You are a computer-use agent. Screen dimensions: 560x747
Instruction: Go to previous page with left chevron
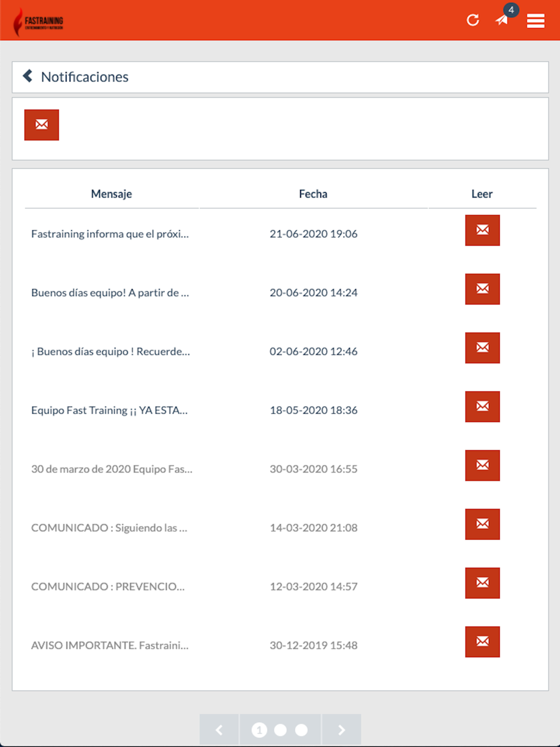[x=219, y=730]
